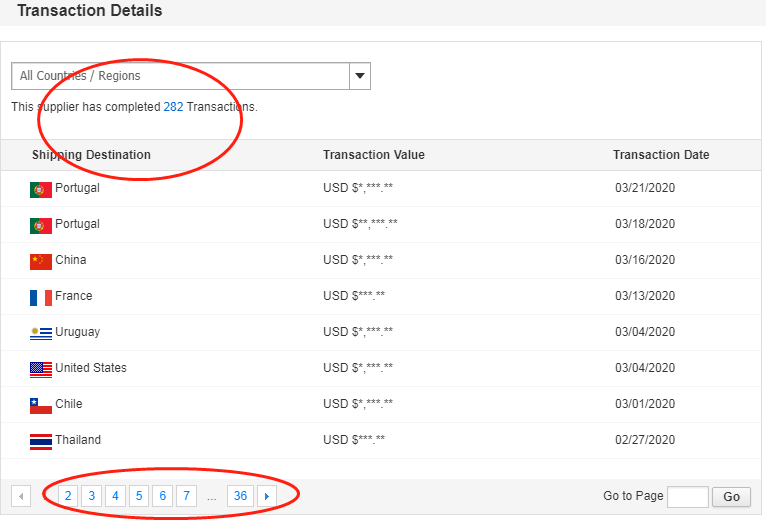Jump to page 36
This screenshot has width=766, height=521.
point(239,496)
